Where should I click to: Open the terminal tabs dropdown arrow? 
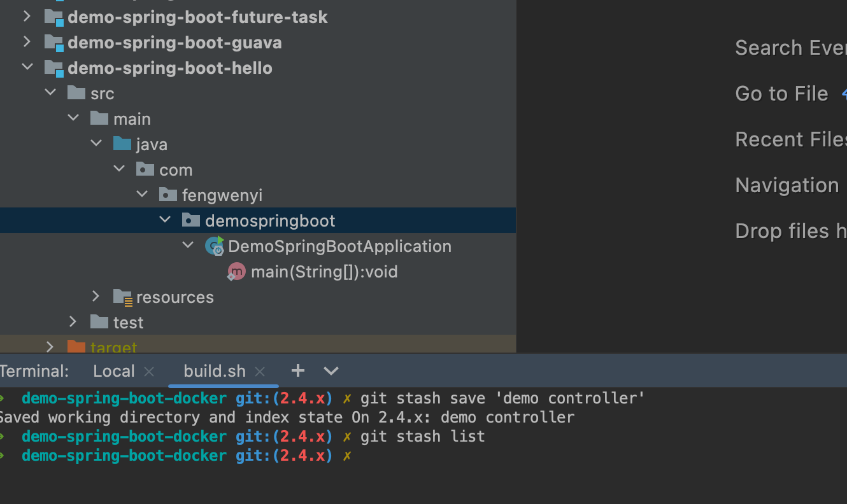click(x=331, y=371)
